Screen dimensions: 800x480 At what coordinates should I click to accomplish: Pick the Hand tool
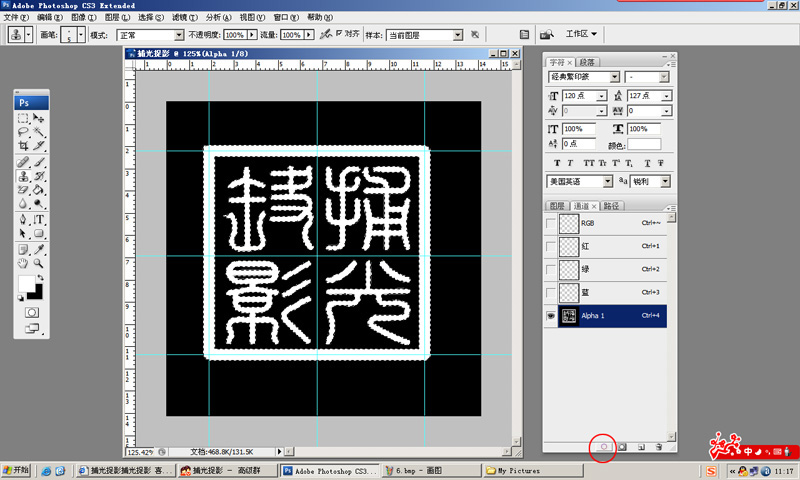(23, 263)
